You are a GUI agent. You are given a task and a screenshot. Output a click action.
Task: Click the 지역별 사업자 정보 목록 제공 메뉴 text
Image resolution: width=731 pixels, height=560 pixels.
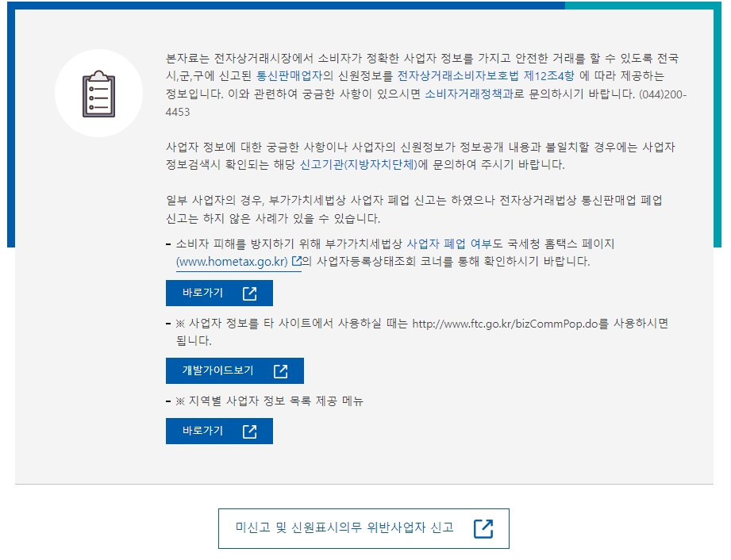[x=275, y=401]
